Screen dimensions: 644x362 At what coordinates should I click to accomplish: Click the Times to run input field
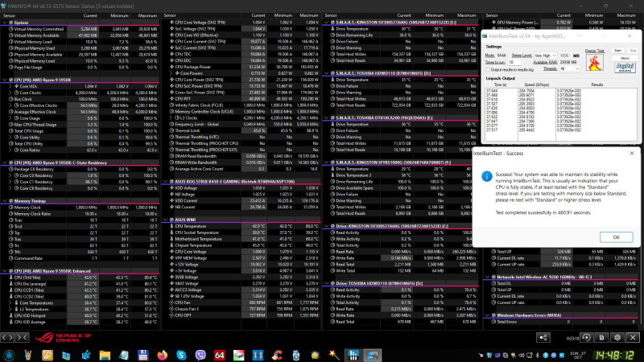click(514, 62)
